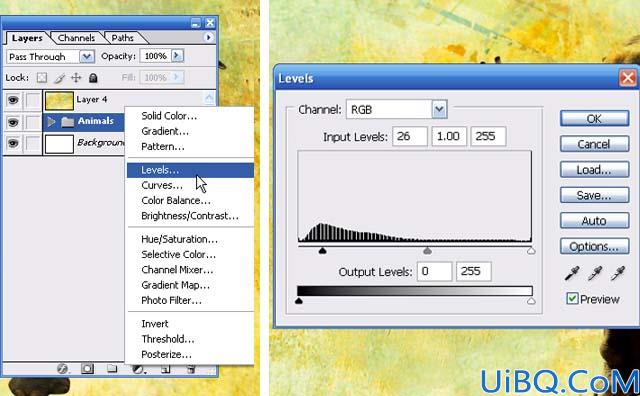This screenshot has width=640, height=396.
Task: Lock transparent pixels icon
Action: click(42, 78)
